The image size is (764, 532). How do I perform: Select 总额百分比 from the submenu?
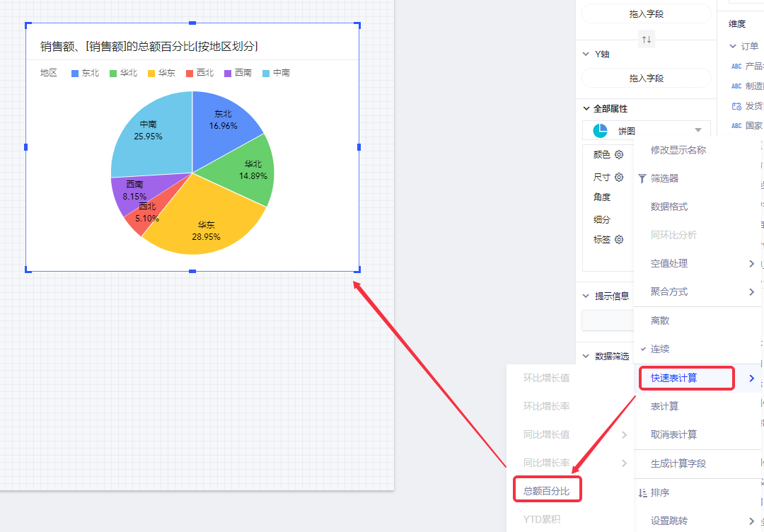[x=546, y=490]
